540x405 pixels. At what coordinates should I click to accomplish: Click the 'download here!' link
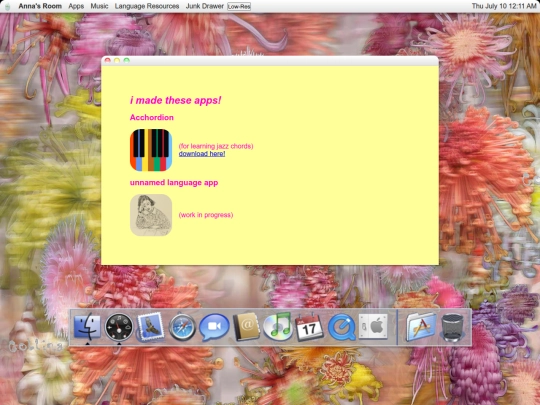coord(202,154)
